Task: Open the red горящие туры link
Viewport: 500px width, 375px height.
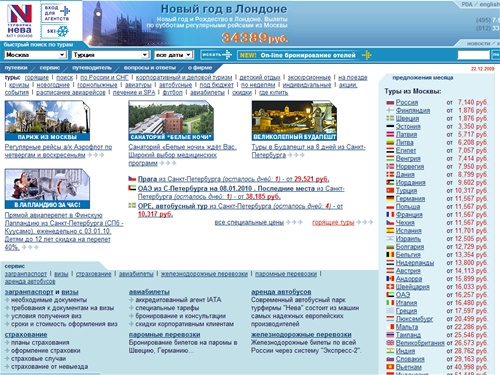Action: pyautogui.click(x=333, y=222)
